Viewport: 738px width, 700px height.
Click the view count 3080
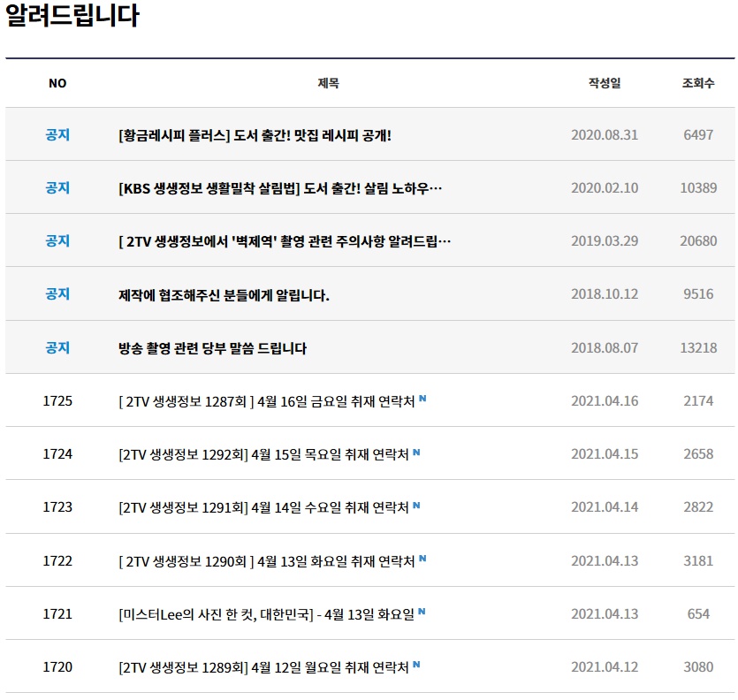(698, 667)
